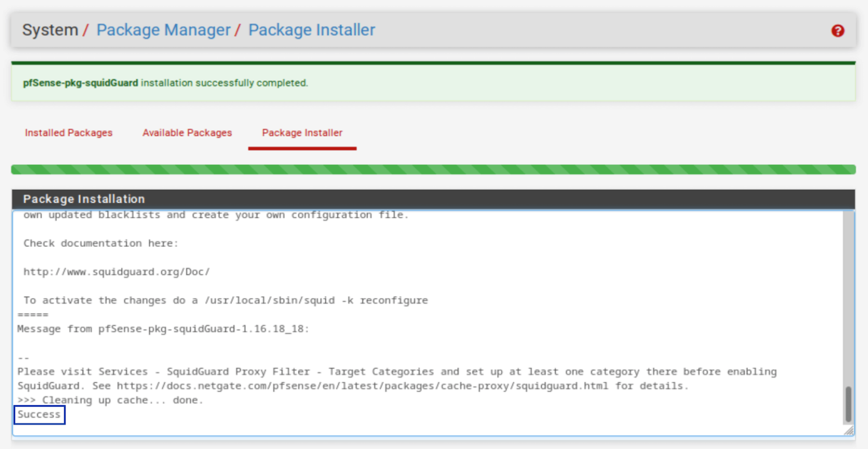Click the textarea resize grip
The image size is (868, 449).
pos(848,429)
